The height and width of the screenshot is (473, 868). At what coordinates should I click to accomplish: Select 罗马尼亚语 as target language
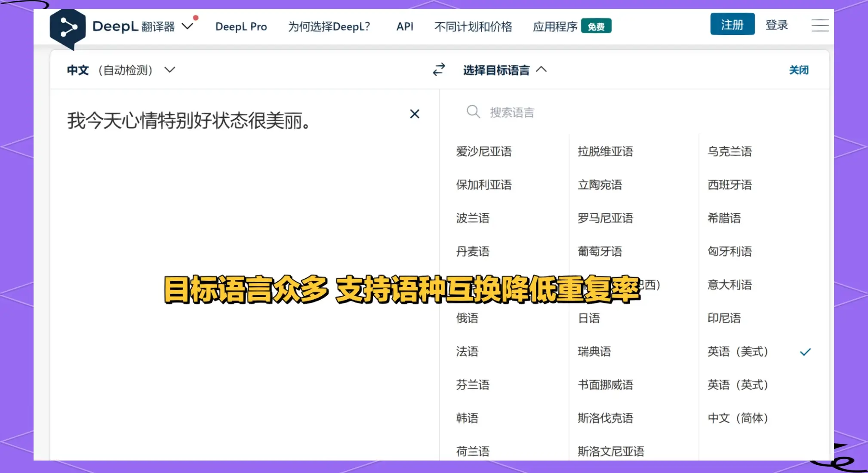click(x=605, y=218)
